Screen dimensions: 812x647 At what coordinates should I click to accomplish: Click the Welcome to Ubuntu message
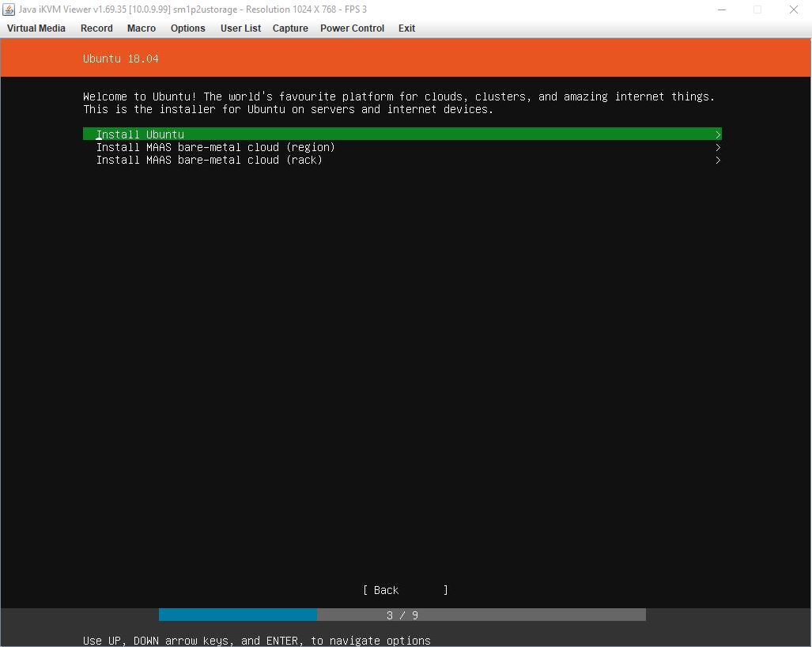[398, 103]
